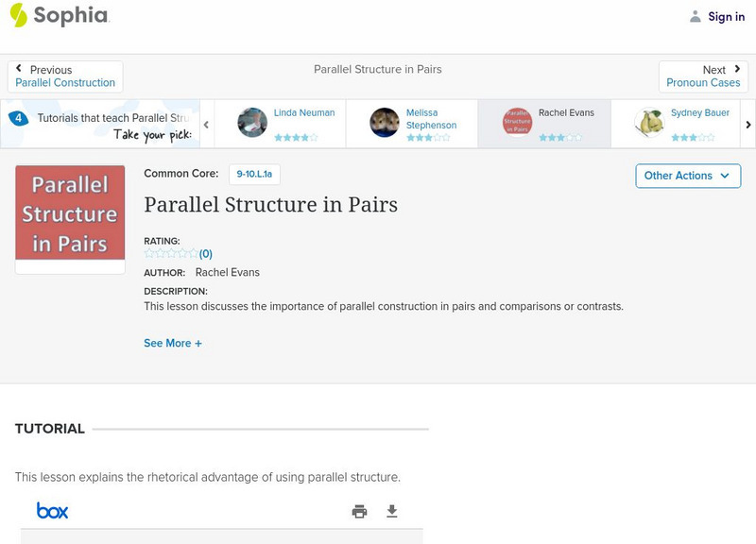This screenshot has width=756, height=544.
Task: Click the 9-10.L.1a Common Core tag
Action: click(x=254, y=174)
